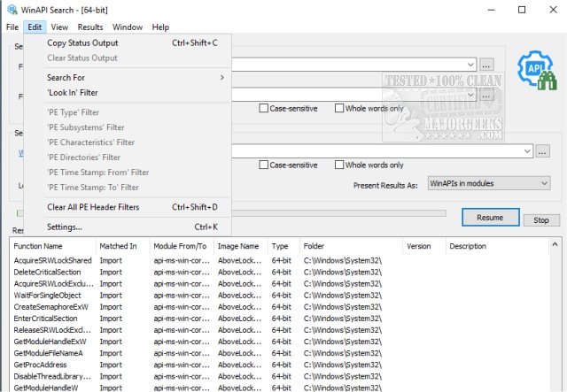Expand the second combo box arrow
Image resolution: width=567 pixels, height=392 pixels.
click(x=470, y=95)
